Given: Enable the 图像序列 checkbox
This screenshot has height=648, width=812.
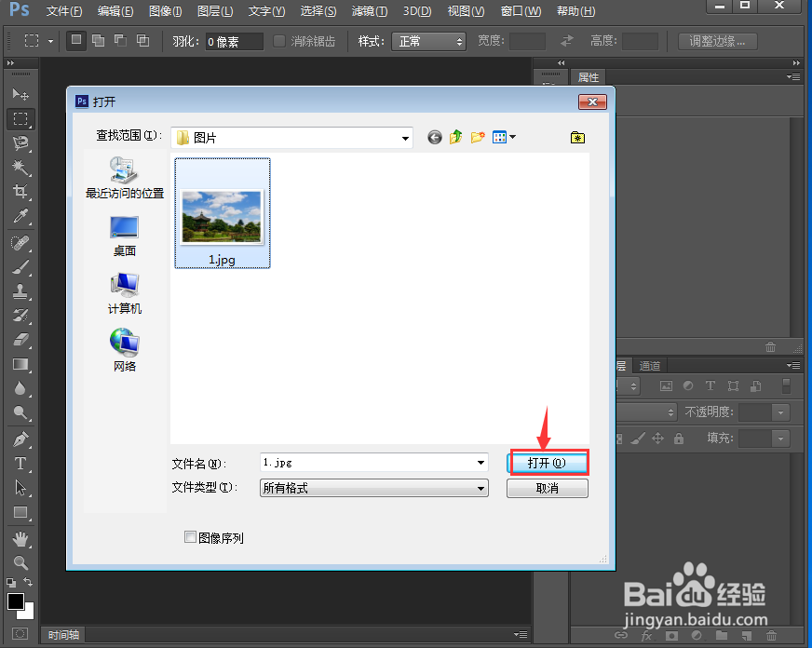Looking at the screenshot, I should pos(190,537).
